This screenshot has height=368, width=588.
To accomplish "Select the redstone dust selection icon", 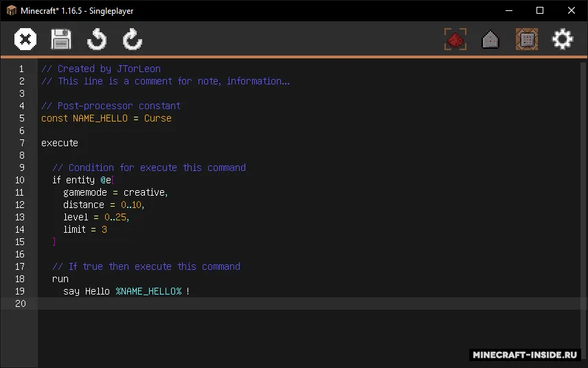I will (x=455, y=39).
